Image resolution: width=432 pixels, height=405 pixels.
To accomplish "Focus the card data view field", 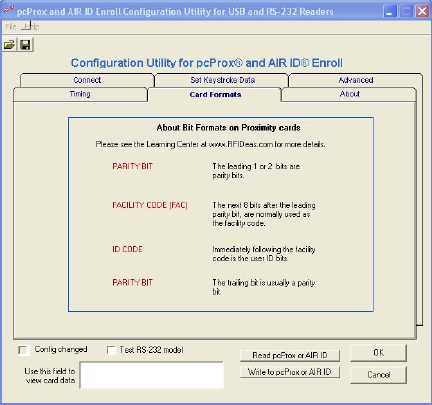I will (x=152, y=375).
